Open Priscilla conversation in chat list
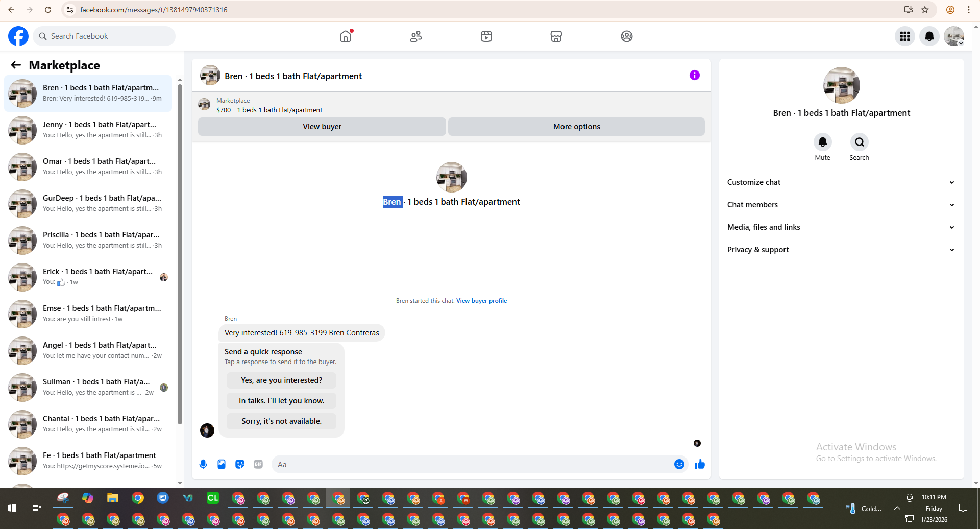The height and width of the screenshot is (529, 980). pos(88,241)
